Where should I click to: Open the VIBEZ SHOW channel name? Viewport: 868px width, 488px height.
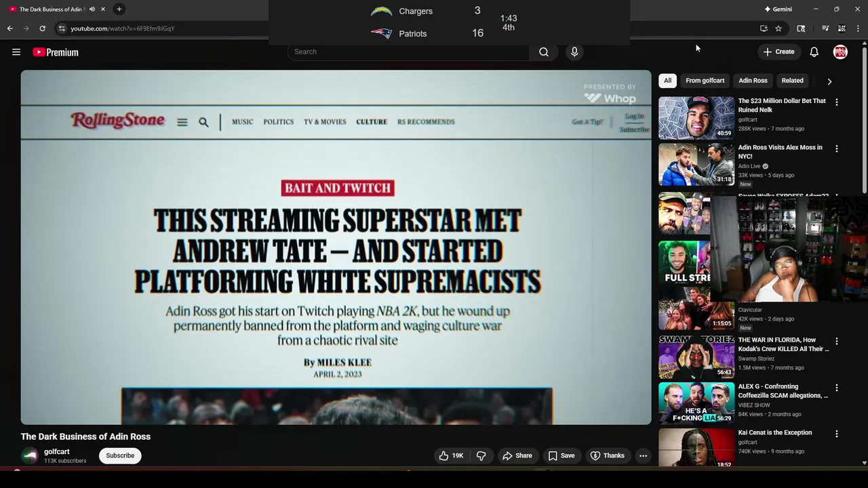click(753, 405)
